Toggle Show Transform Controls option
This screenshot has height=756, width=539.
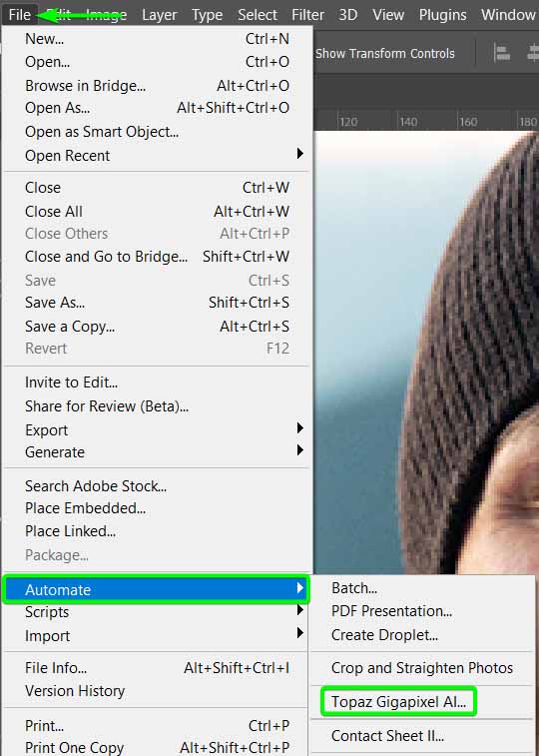385,54
